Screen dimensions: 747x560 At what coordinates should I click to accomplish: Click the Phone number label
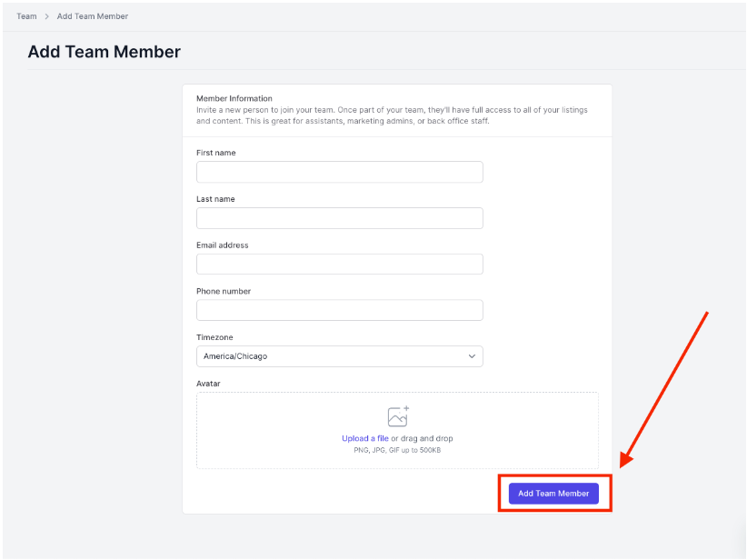click(224, 291)
